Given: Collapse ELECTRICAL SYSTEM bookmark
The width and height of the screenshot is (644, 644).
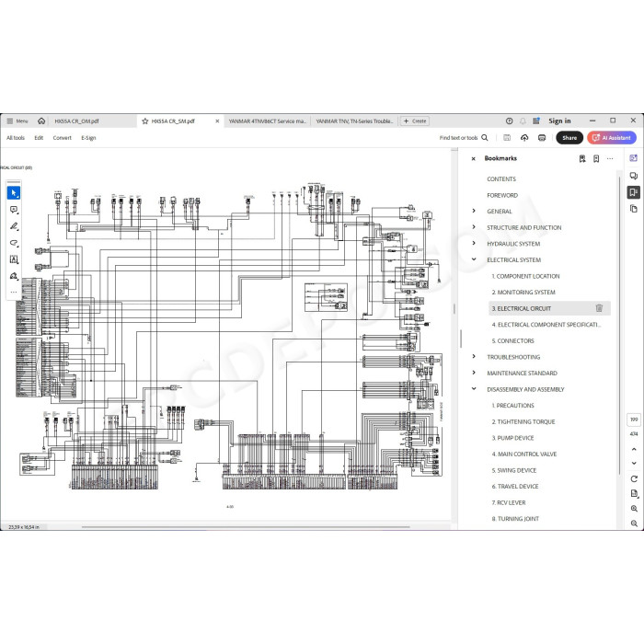Looking at the screenshot, I should (x=474, y=259).
